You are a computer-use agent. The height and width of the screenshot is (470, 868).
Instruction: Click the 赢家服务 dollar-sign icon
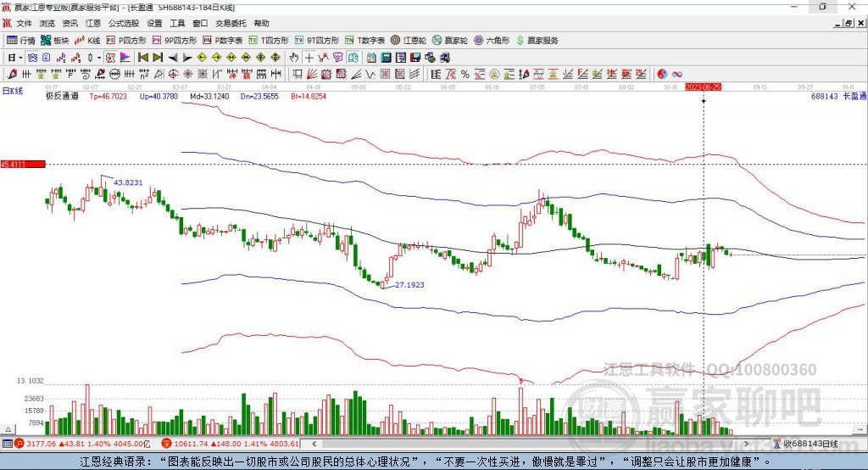[520, 40]
